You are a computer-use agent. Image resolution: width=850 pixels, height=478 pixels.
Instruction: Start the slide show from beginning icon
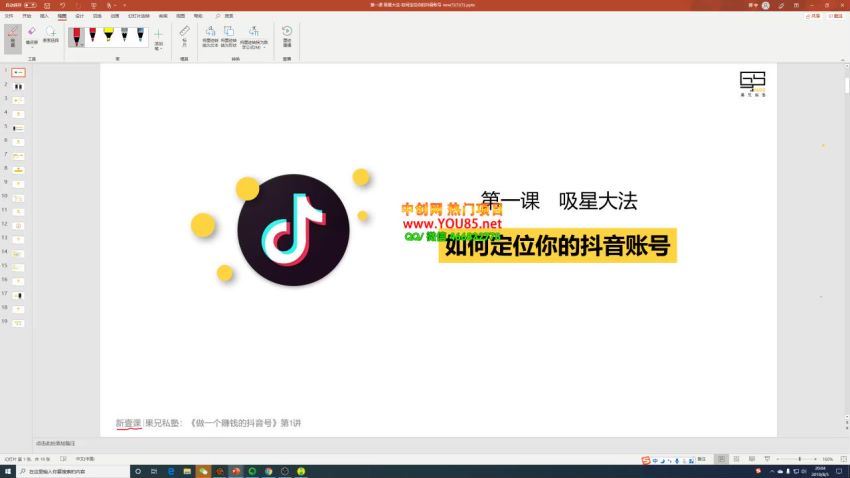click(94, 5)
